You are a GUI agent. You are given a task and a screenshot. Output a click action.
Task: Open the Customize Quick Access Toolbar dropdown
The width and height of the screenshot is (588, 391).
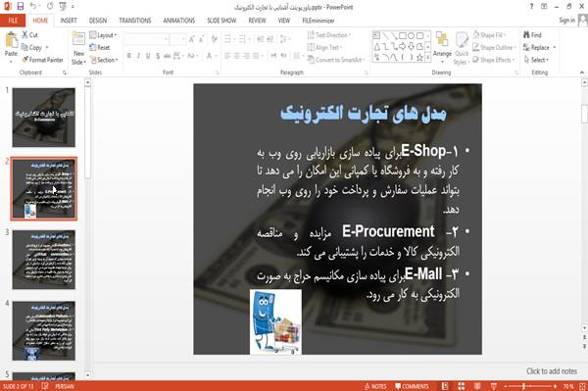point(73,7)
